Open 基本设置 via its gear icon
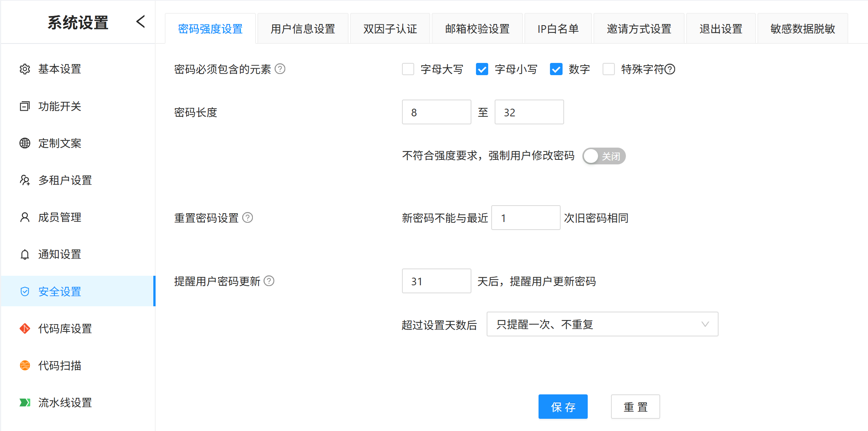The width and height of the screenshot is (868, 431). pos(25,69)
